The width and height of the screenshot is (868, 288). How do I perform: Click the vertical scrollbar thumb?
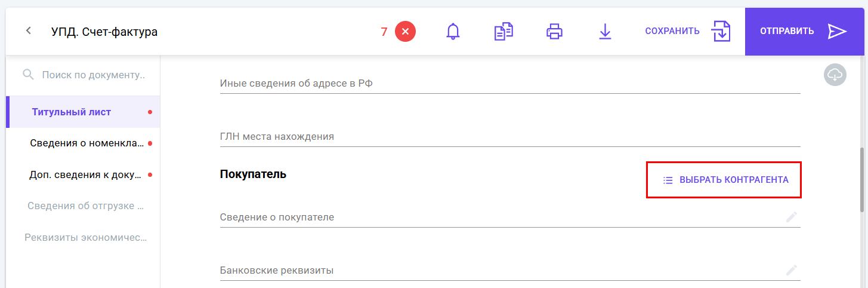point(862,179)
